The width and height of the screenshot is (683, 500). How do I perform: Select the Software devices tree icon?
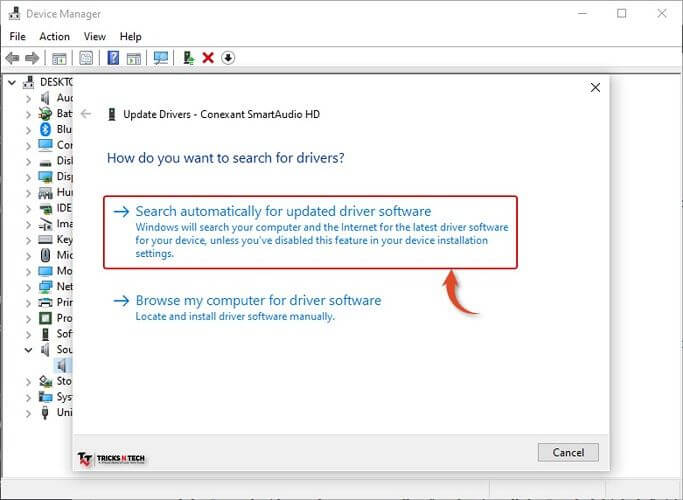pos(45,334)
